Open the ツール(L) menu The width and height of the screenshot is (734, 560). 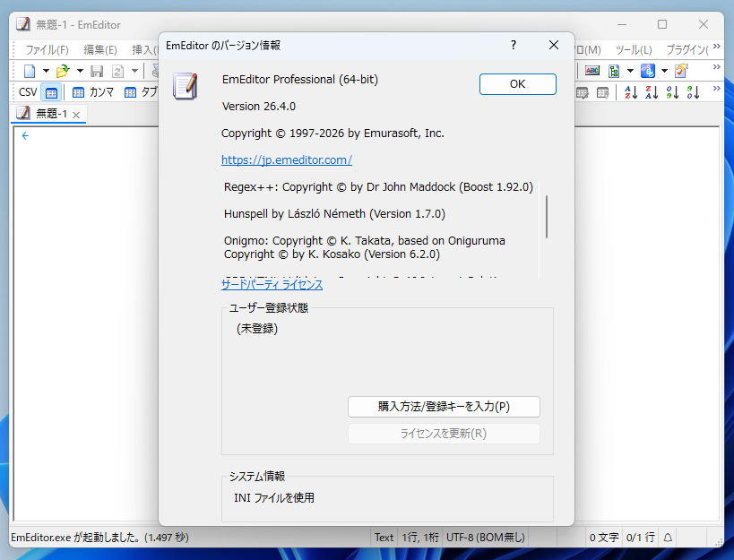[x=634, y=49]
